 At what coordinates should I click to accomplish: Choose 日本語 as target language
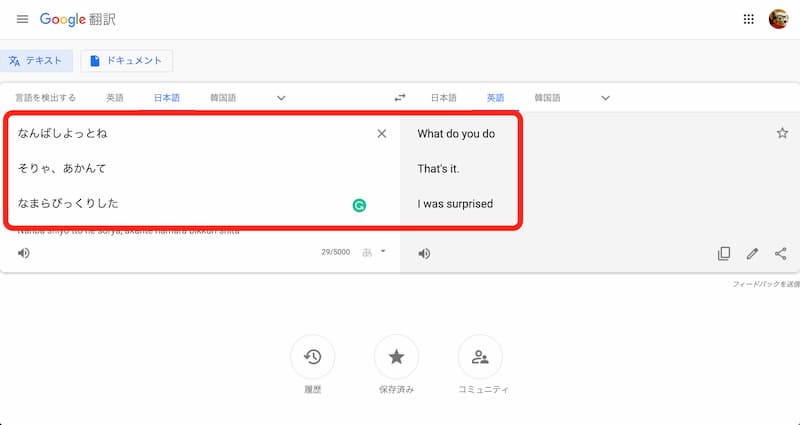point(443,97)
